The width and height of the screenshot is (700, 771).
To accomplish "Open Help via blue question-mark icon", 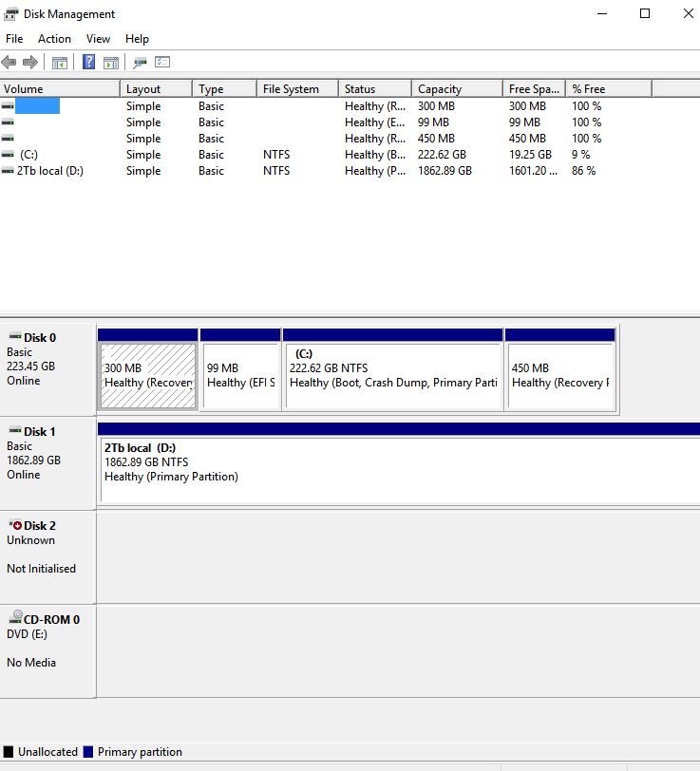I will [88, 62].
